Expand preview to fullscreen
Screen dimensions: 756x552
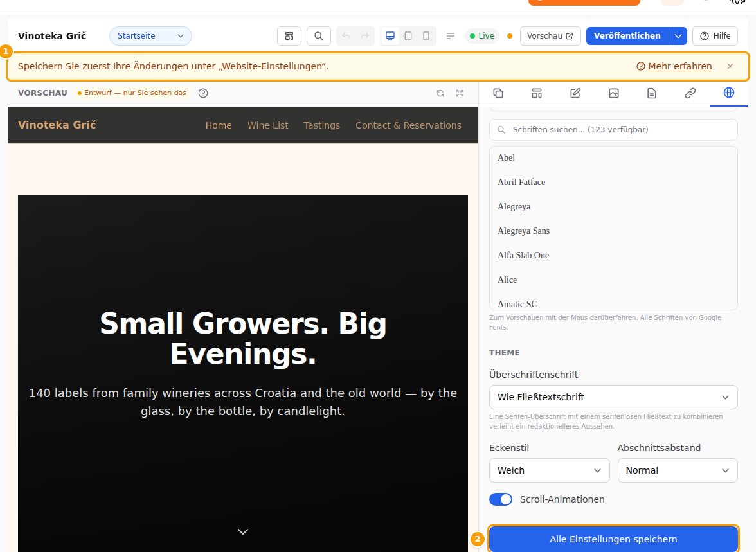coord(460,93)
